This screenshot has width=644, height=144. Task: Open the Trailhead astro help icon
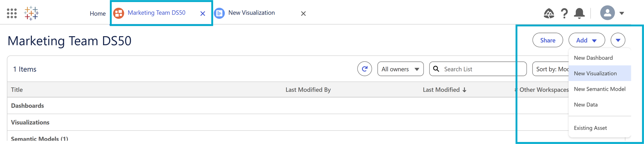(549, 13)
